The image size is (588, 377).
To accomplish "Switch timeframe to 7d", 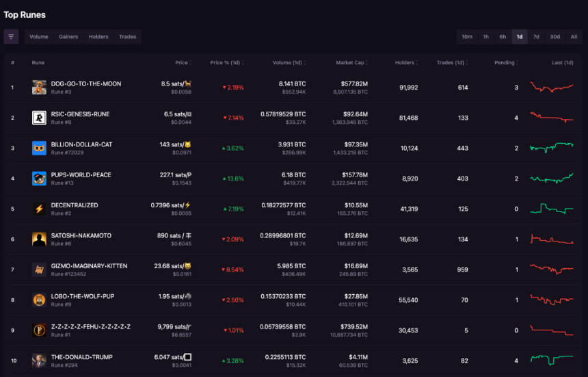I will point(536,37).
